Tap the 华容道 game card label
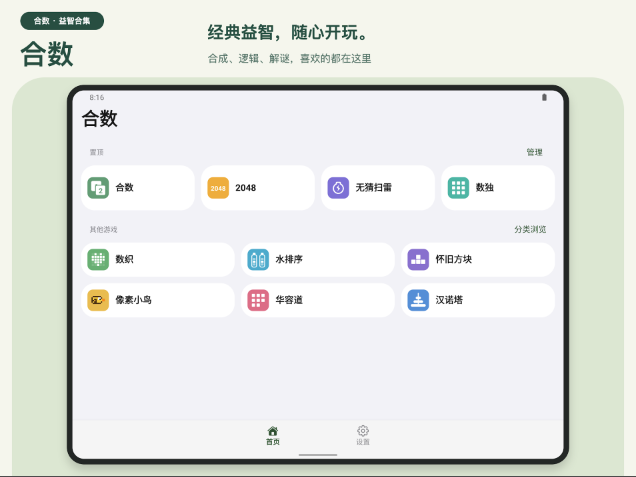 tap(289, 300)
